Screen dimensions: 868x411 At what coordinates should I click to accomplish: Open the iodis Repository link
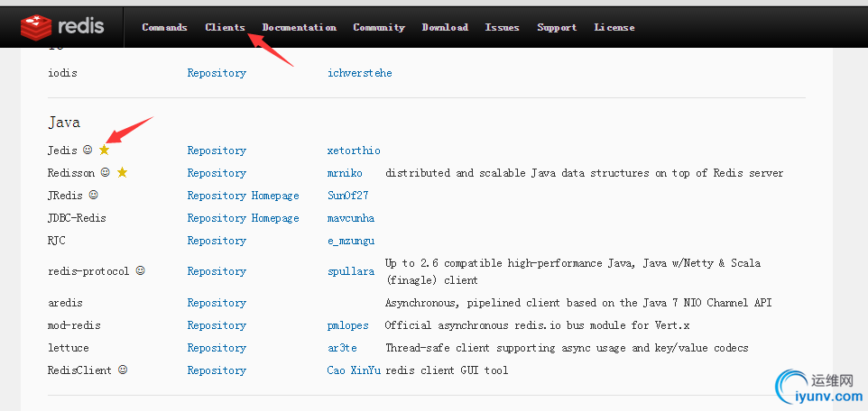coord(217,73)
